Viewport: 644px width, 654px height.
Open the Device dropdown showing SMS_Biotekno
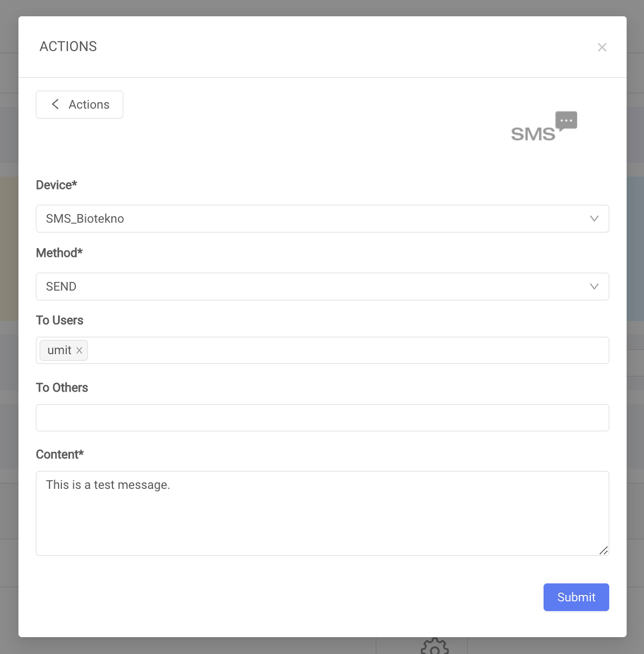coord(322,218)
